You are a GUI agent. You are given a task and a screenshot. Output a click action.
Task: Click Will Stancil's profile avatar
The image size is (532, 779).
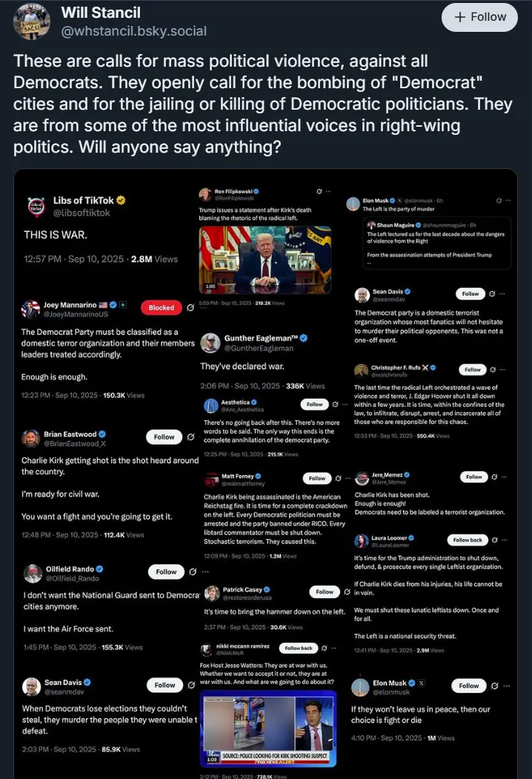(30, 20)
